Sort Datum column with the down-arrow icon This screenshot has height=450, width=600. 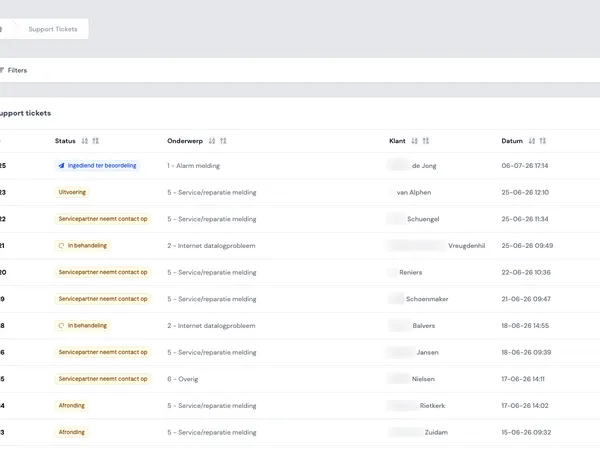coord(532,141)
